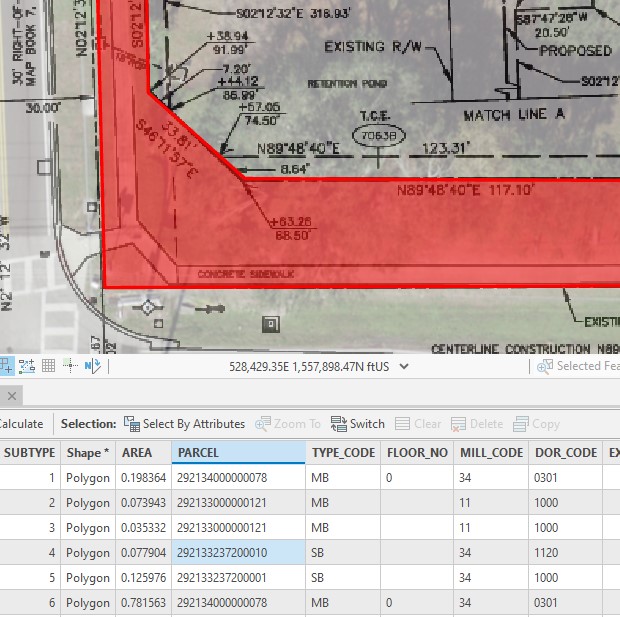The width and height of the screenshot is (620, 617).
Task: Toggle the grid icon below the map
Action: click(x=48, y=366)
